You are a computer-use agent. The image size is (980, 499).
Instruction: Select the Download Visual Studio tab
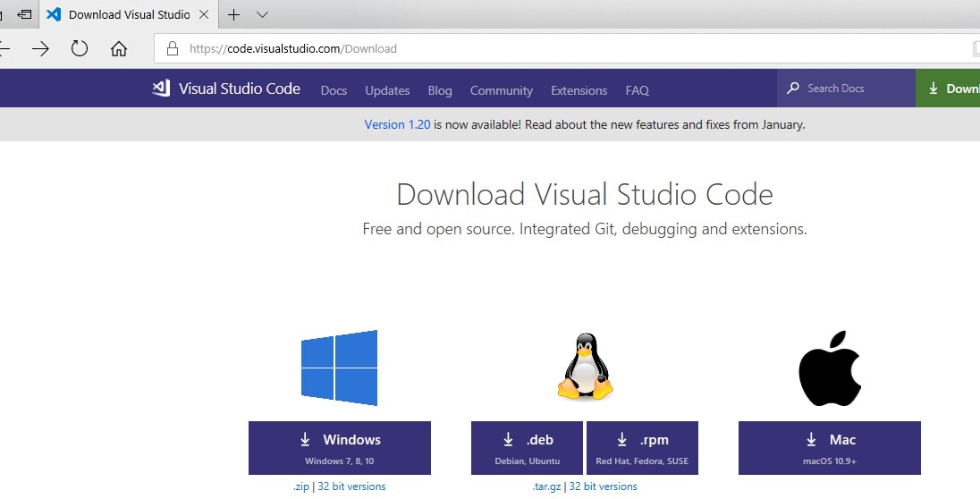pyautogui.click(x=128, y=14)
